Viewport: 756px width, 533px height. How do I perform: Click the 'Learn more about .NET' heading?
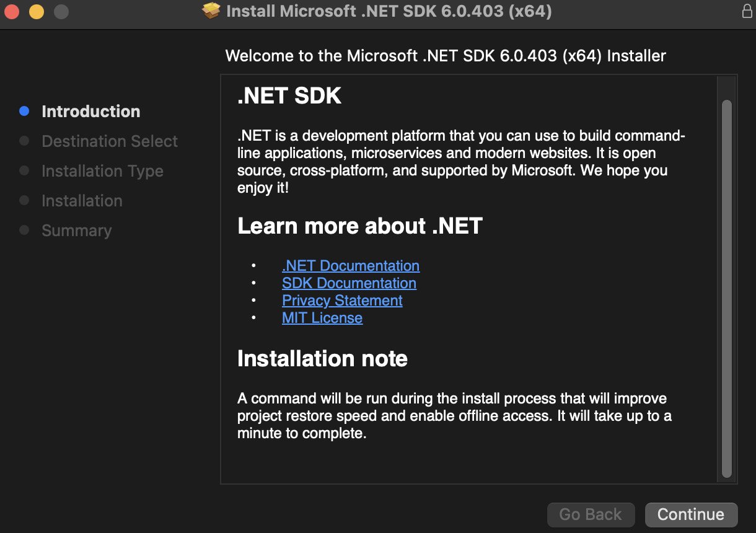[x=360, y=226]
